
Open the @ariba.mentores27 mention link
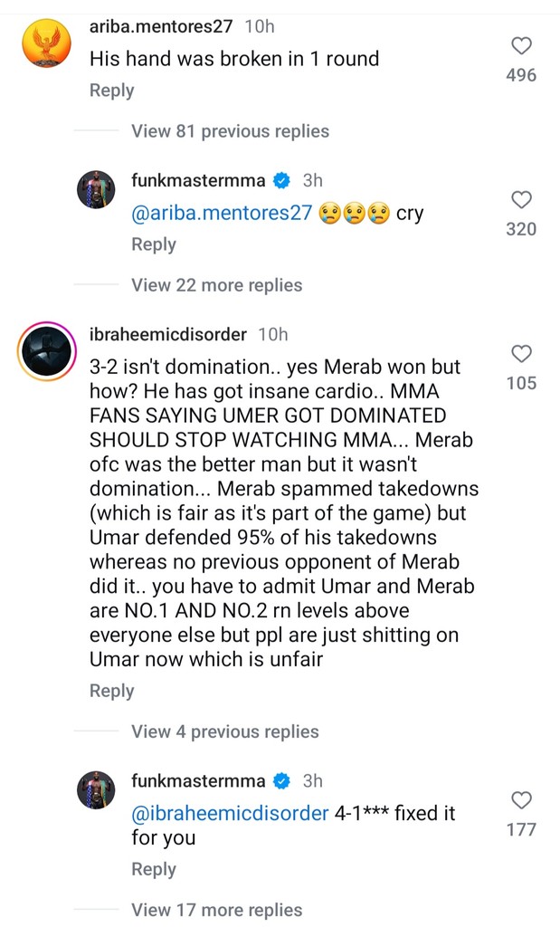click(x=222, y=213)
